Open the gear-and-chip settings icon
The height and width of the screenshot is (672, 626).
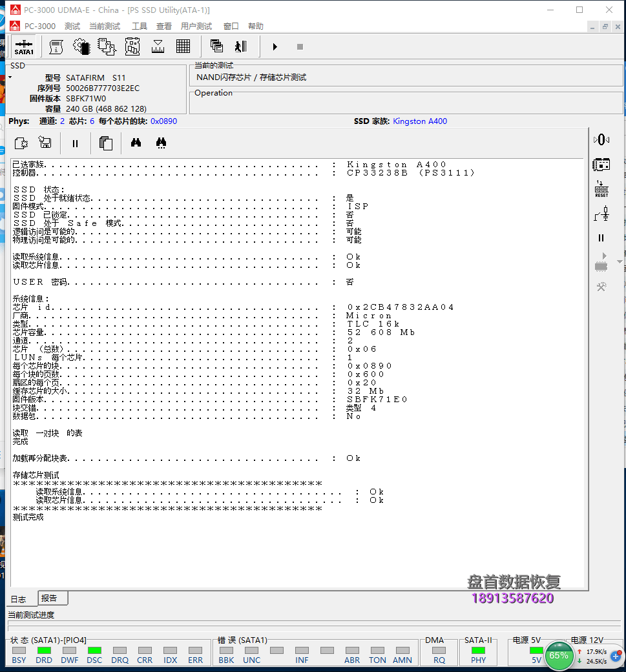(81, 46)
